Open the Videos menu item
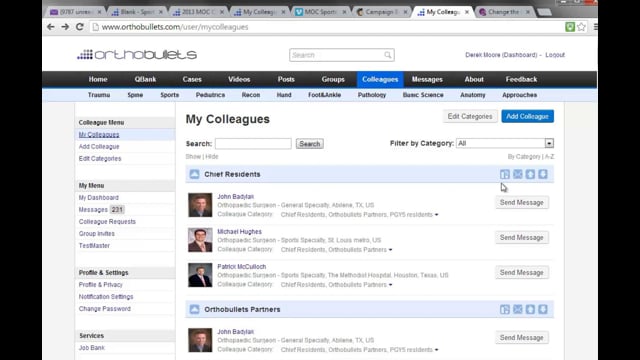The width and height of the screenshot is (640, 360). click(239, 79)
